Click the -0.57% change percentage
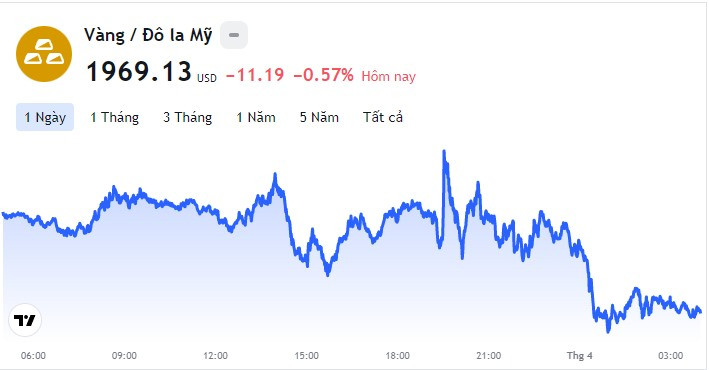This screenshot has width=709, height=370. [x=323, y=75]
